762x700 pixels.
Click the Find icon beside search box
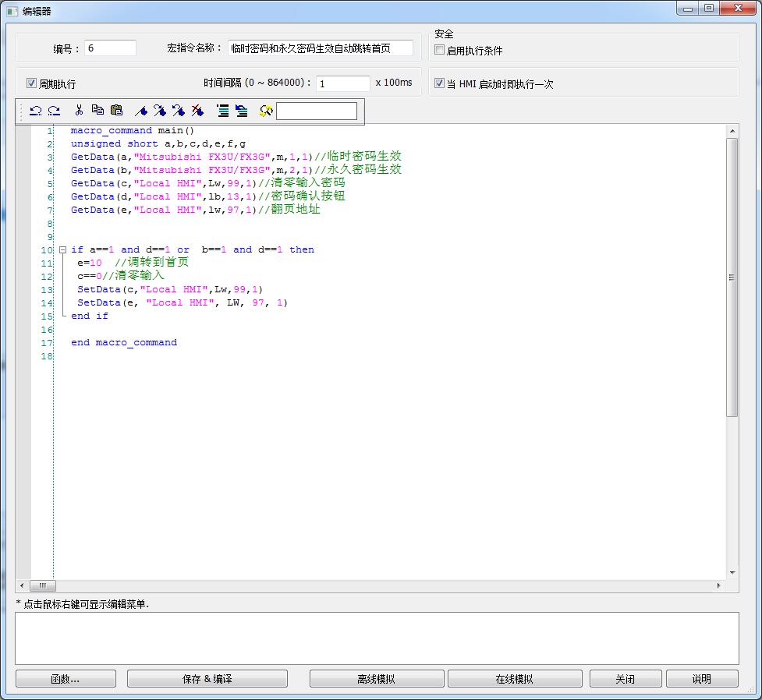pyautogui.click(x=266, y=111)
